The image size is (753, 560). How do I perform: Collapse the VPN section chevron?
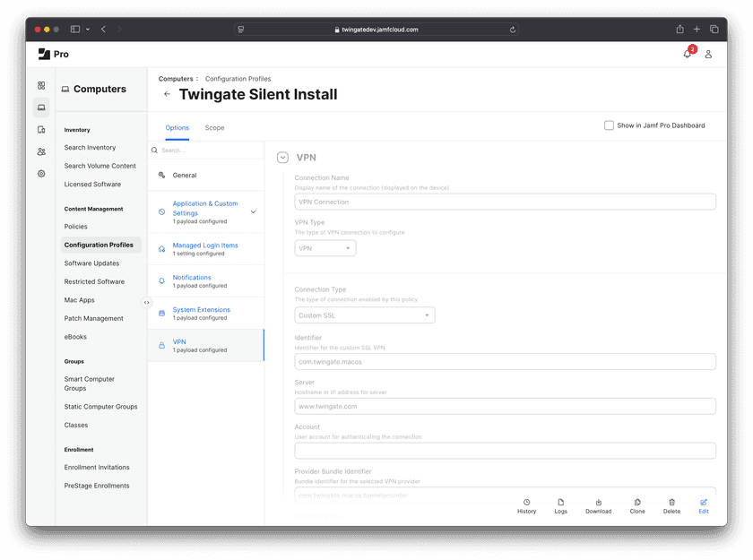pyautogui.click(x=282, y=158)
